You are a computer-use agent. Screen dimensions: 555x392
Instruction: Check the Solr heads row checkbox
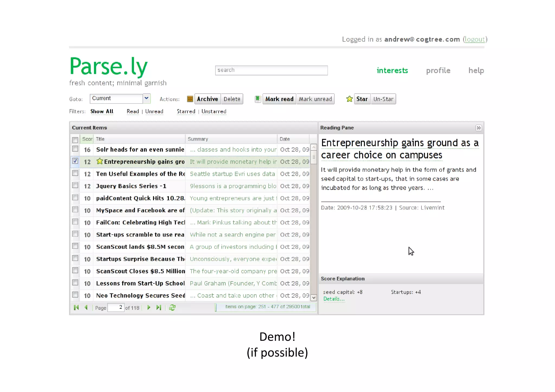[x=75, y=149]
